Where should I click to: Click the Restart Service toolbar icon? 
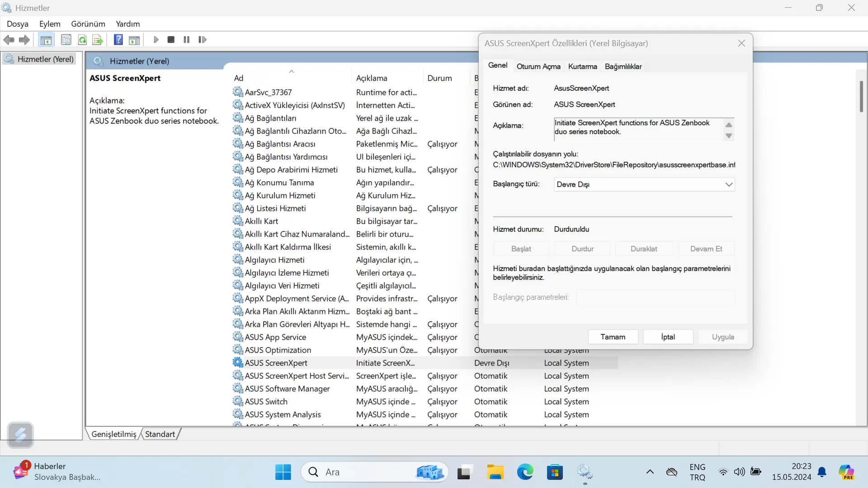point(202,40)
